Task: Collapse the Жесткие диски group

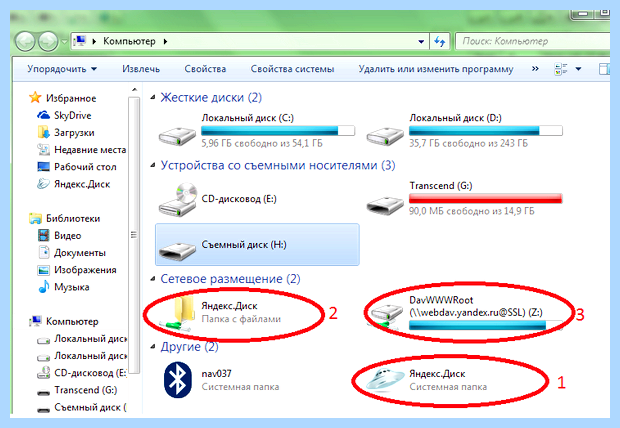Action: 153,97
